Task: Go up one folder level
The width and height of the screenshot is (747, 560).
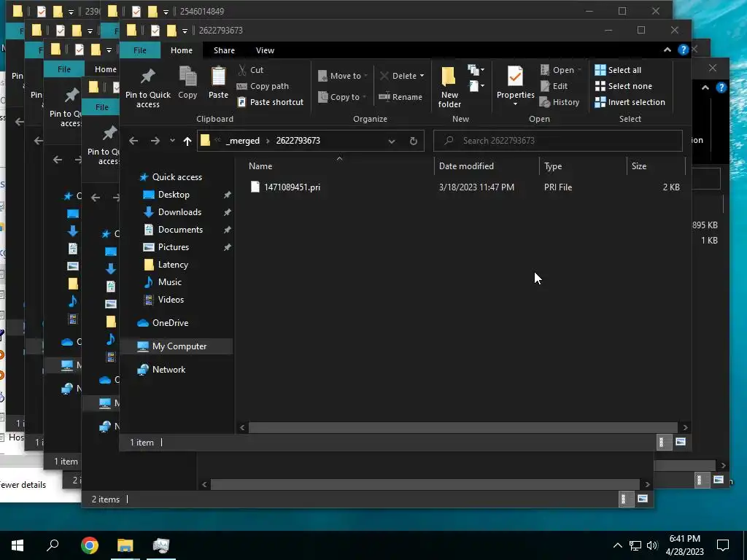Action: [187, 141]
